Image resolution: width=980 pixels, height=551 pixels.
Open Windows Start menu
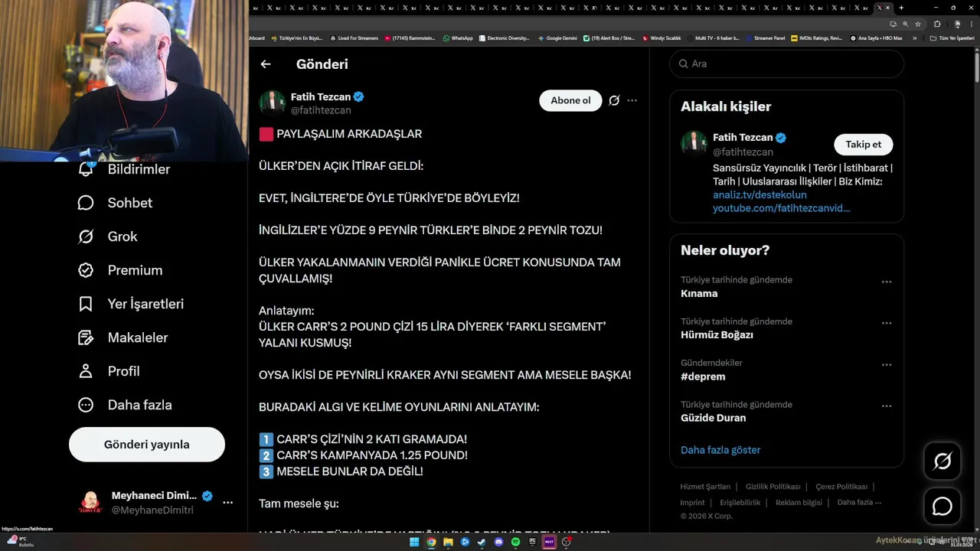[414, 542]
